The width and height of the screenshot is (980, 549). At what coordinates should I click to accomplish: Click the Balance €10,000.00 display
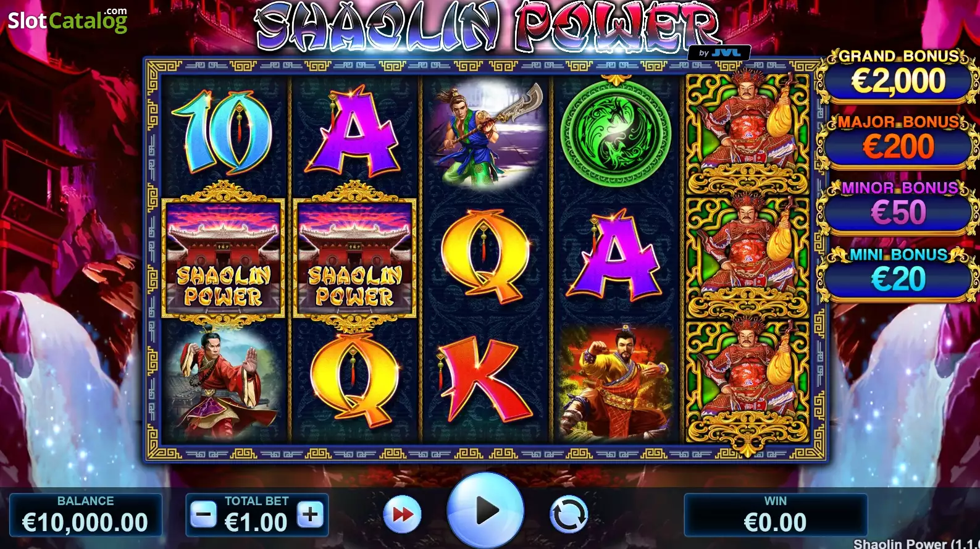tap(86, 514)
